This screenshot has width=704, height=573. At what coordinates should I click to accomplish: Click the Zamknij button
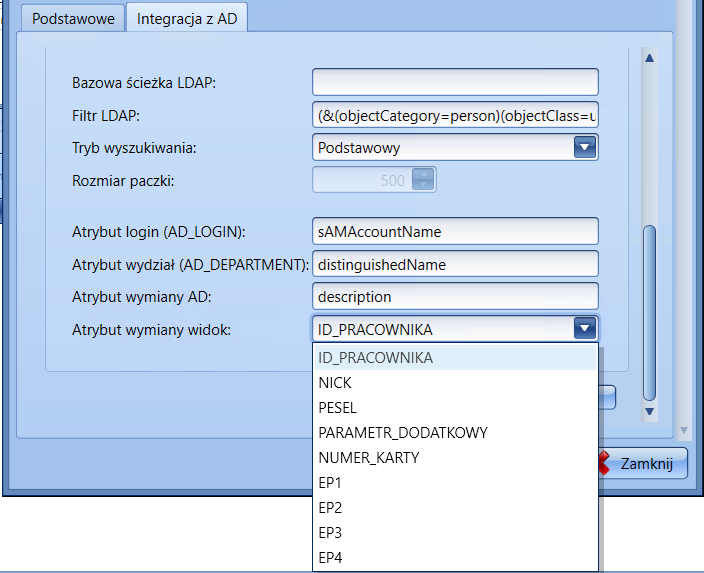click(x=643, y=463)
